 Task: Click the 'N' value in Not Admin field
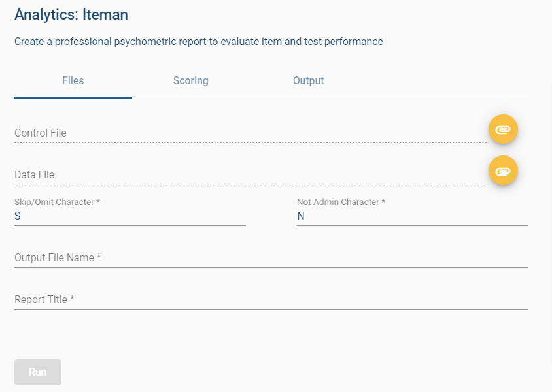[x=301, y=216]
